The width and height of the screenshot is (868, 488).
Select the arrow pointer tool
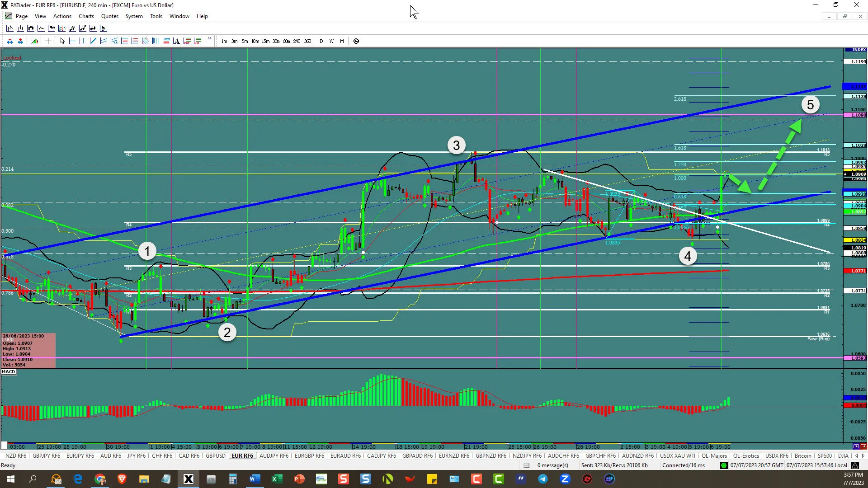pos(62,41)
